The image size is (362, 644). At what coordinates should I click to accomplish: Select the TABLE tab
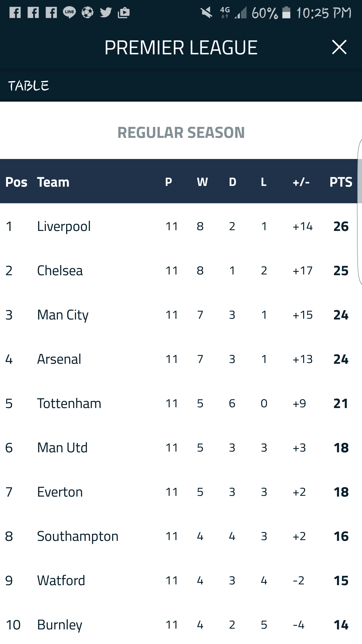click(x=28, y=86)
